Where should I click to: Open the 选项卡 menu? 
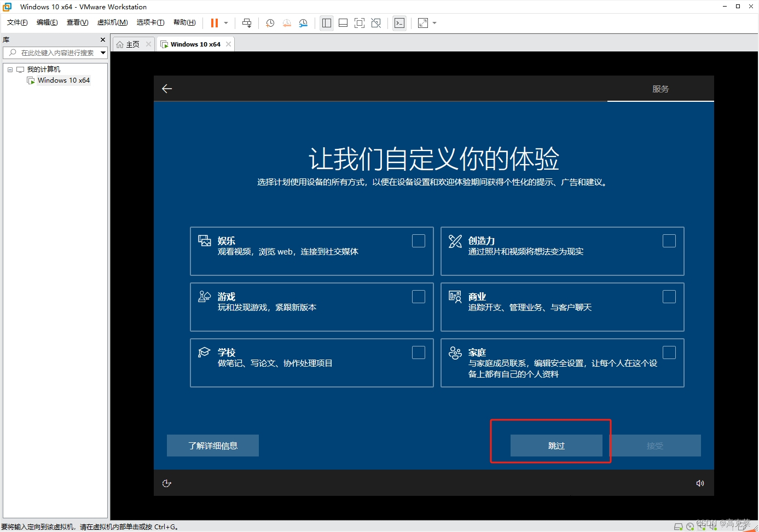click(150, 22)
